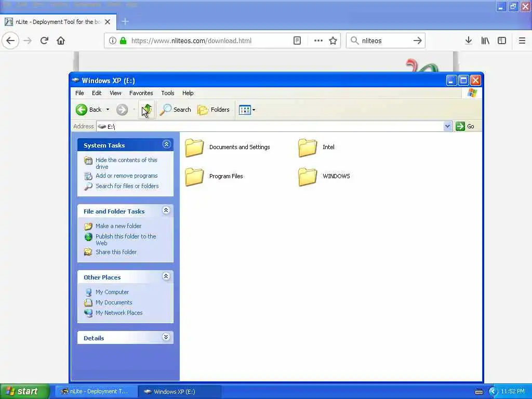
Task: Click the greyed Forward arrow in Explorer
Action: click(x=122, y=110)
